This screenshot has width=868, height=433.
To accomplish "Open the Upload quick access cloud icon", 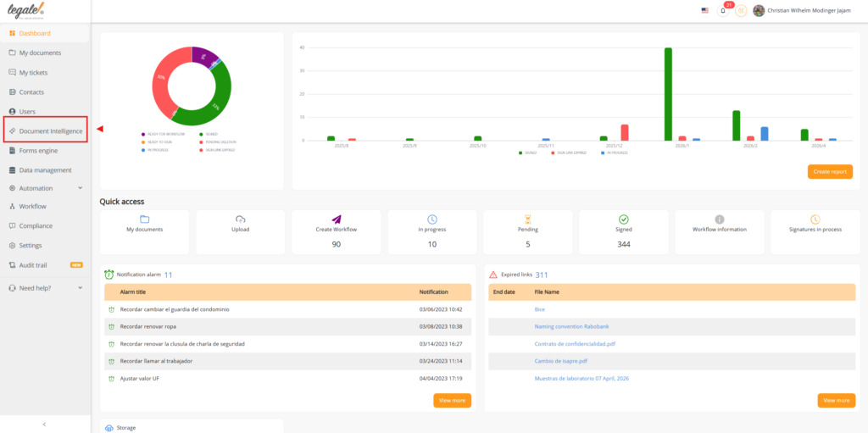I will coord(240,219).
